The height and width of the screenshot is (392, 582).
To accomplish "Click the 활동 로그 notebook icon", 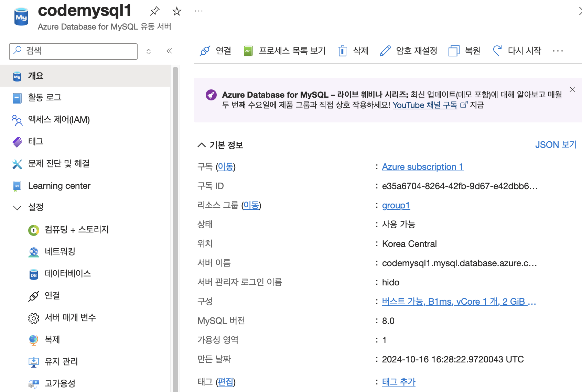I will click(17, 98).
